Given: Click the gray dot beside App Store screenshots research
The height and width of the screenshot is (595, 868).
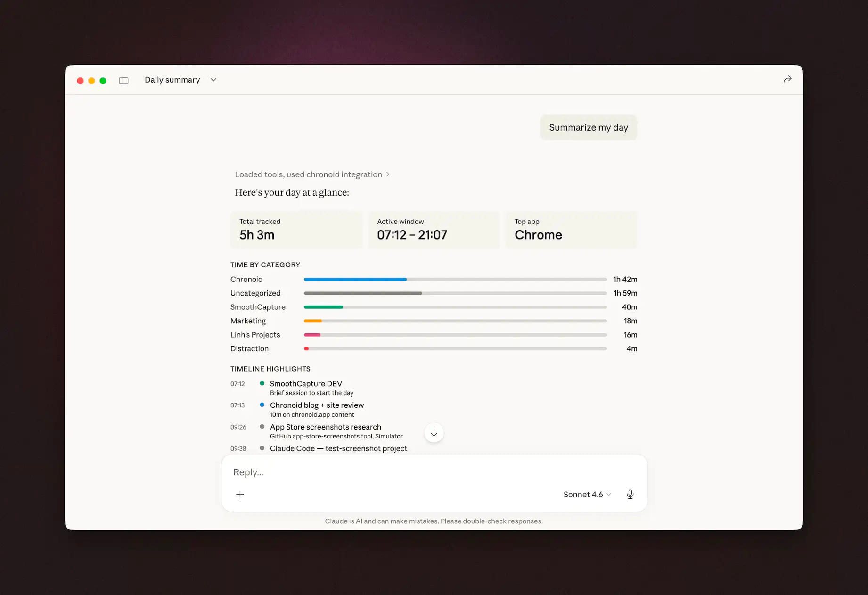Looking at the screenshot, I should [262, 426].
